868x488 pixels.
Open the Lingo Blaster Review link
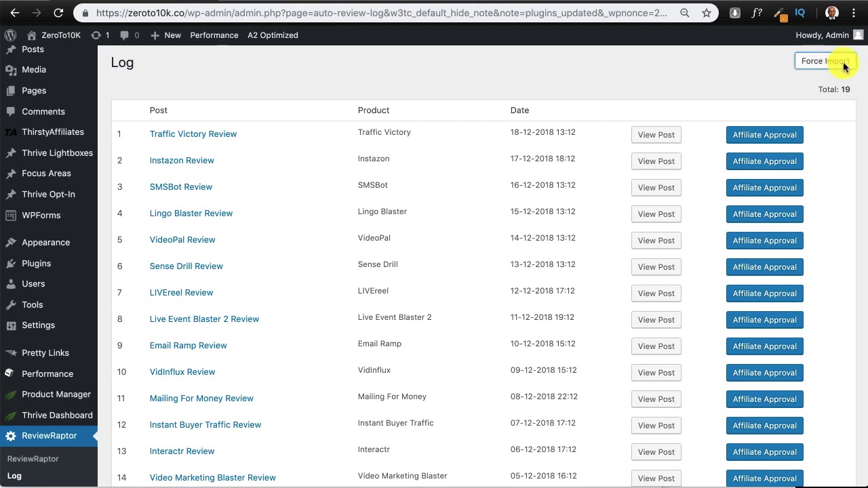(191, 213)
